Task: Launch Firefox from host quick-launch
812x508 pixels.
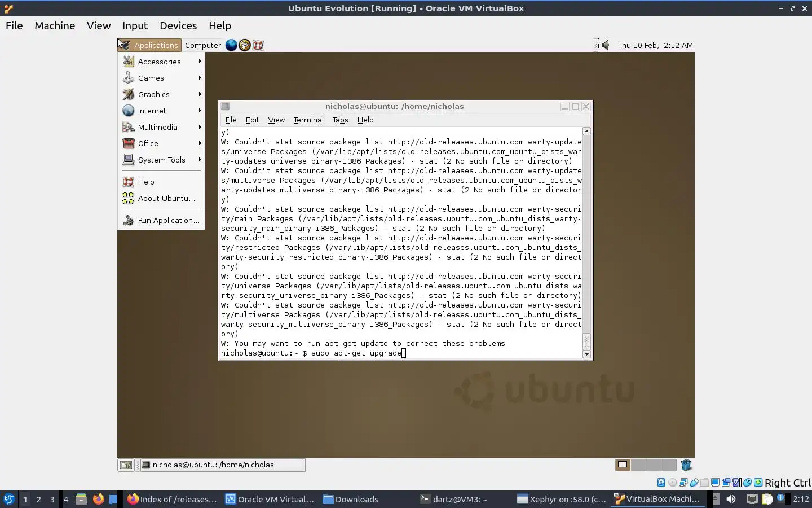Action: tap(98, 499)
